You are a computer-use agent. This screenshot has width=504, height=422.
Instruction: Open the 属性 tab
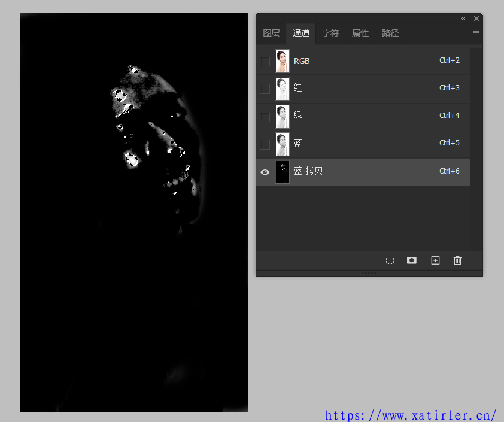click(360, 33)
